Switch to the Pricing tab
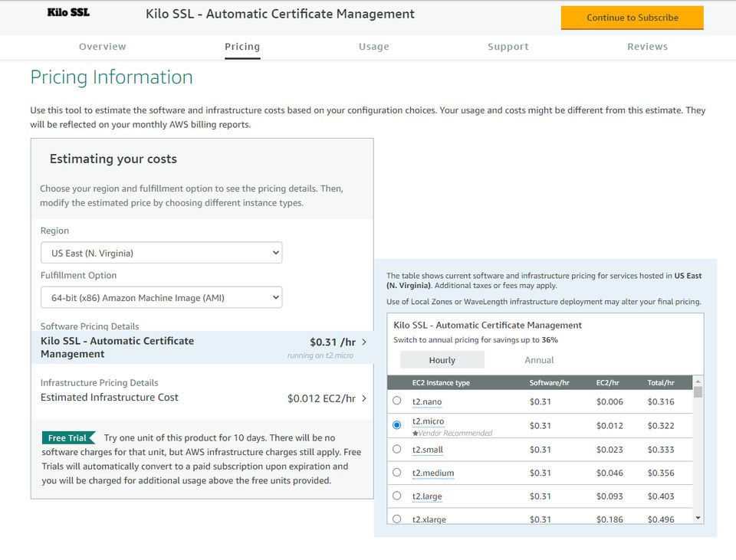736x560 pixels. [x=242, y=47]
